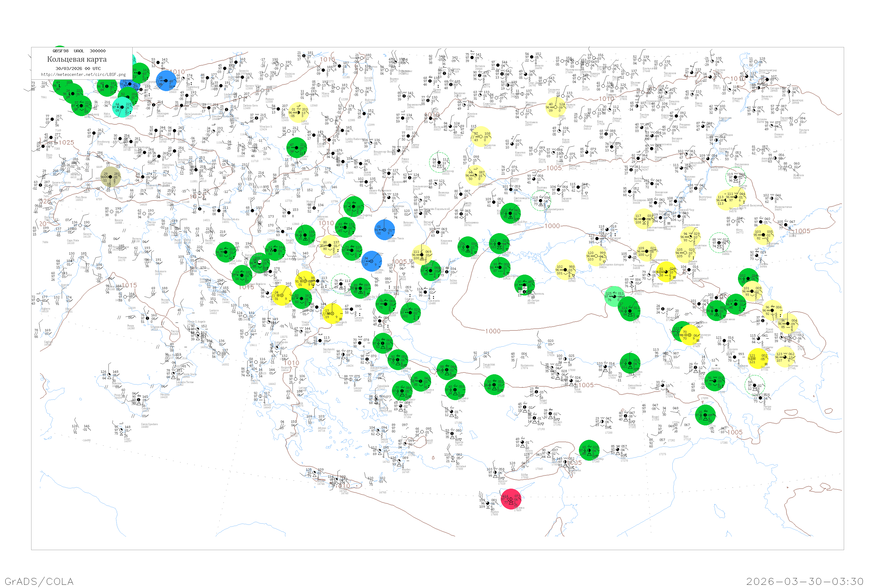
Task: Click the GrADS/COLA label
Action: pyautogui.click(x=39, y=581)
